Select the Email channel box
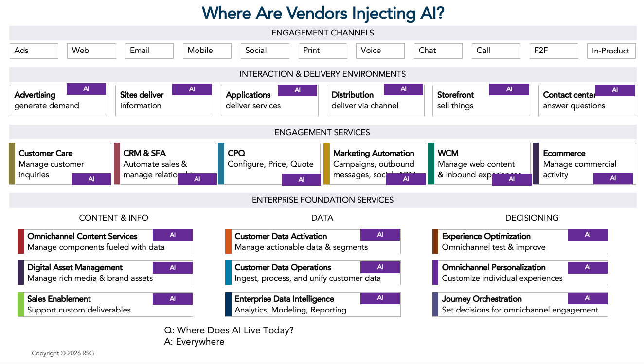This screenshot has height=364, width=644. pos(149,51)
